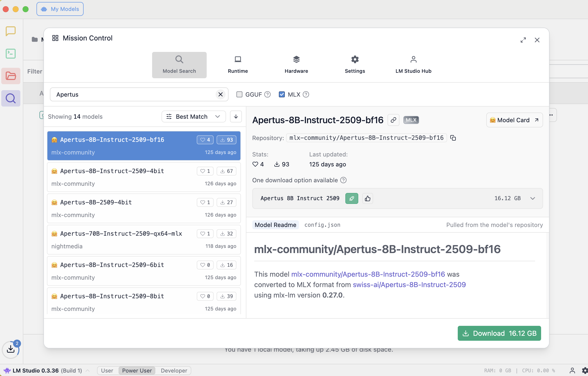Switch to the Hardware tab
This screenshot has height=376, width=588.
[296, 65]
